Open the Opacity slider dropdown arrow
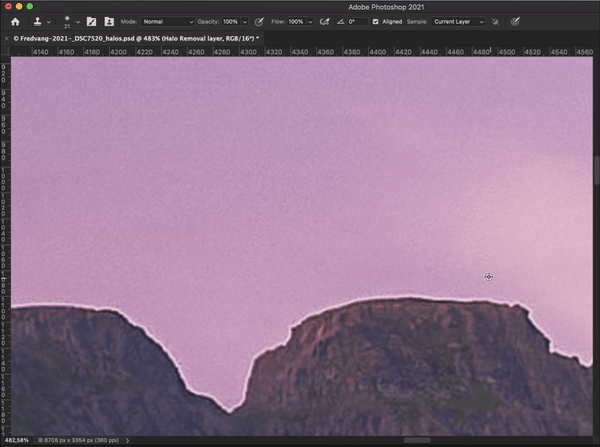The width and height of the screenshot is (600, 447). [245, 22]
